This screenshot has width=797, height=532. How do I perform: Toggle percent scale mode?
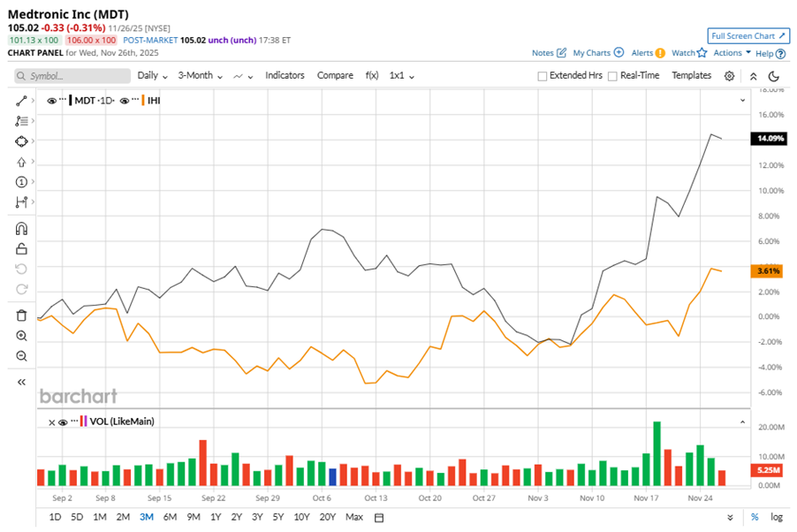tap(755, 517)
